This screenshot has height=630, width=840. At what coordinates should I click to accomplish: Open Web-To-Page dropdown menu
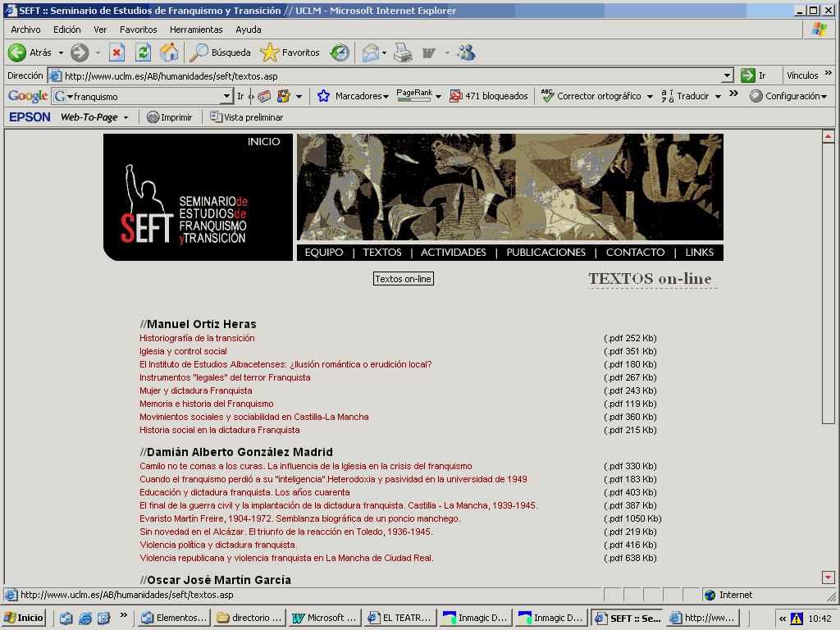pyautogui.click(x=126, y=118)
